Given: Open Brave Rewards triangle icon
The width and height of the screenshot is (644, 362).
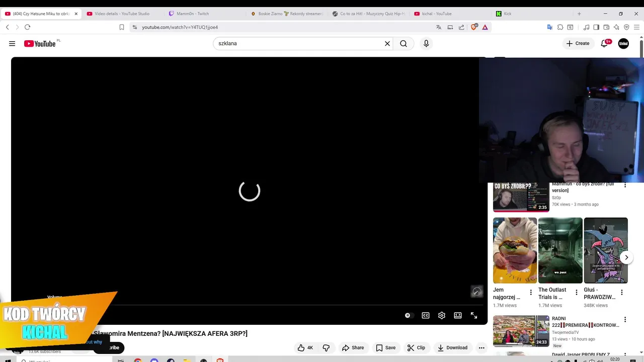Looking at the screenshot, I should pyautogui.click(x=485, y=27).
